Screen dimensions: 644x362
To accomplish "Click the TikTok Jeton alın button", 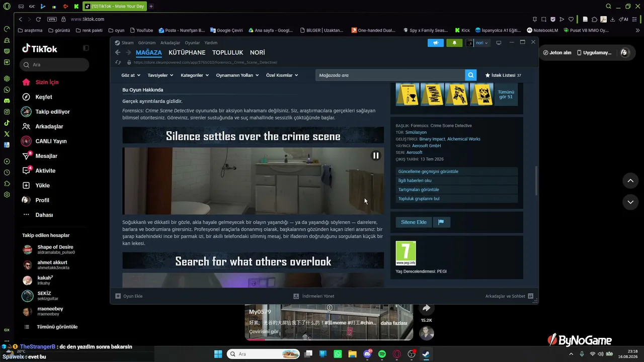I will (x=557, y=53).
